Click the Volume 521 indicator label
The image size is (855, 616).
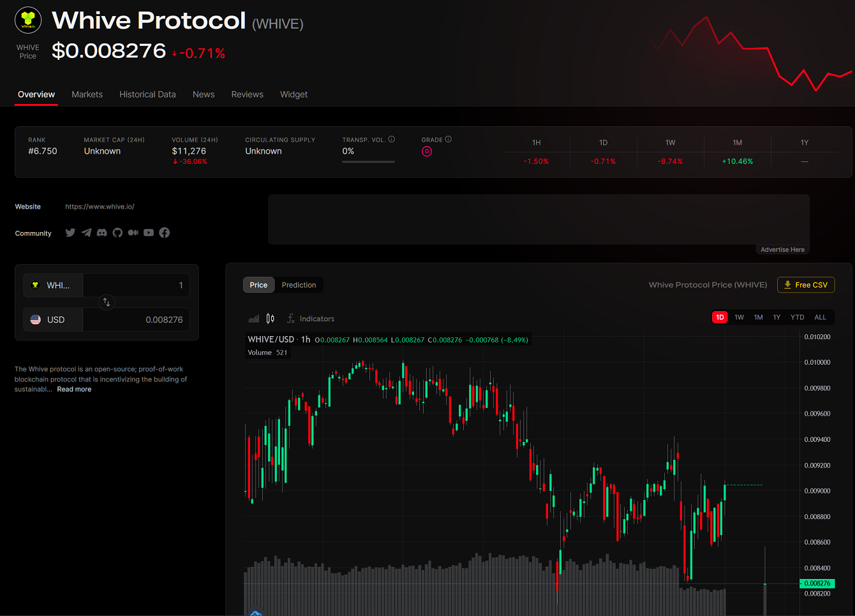tap(267, 353)
